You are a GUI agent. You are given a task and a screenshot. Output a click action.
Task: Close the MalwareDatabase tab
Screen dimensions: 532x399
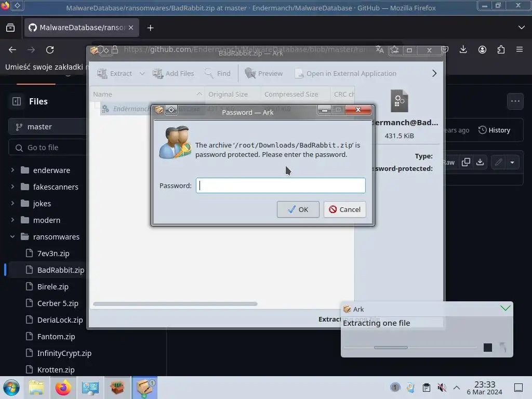[x=131, y=28]
